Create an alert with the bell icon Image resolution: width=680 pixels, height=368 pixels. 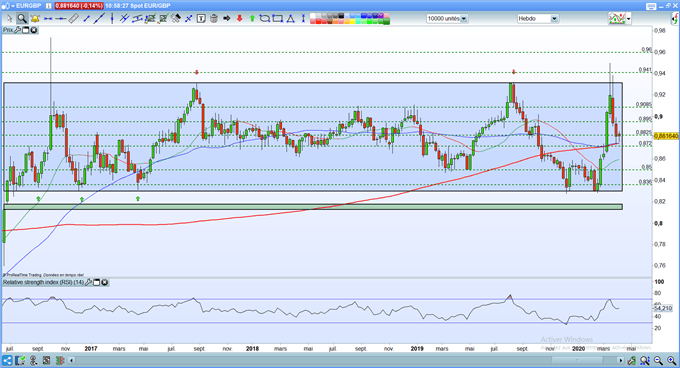[35, 19]
